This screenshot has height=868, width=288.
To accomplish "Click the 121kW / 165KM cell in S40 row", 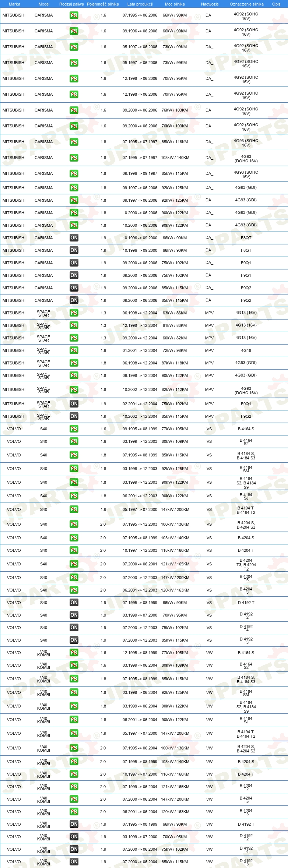I will [x=175, y=564].
